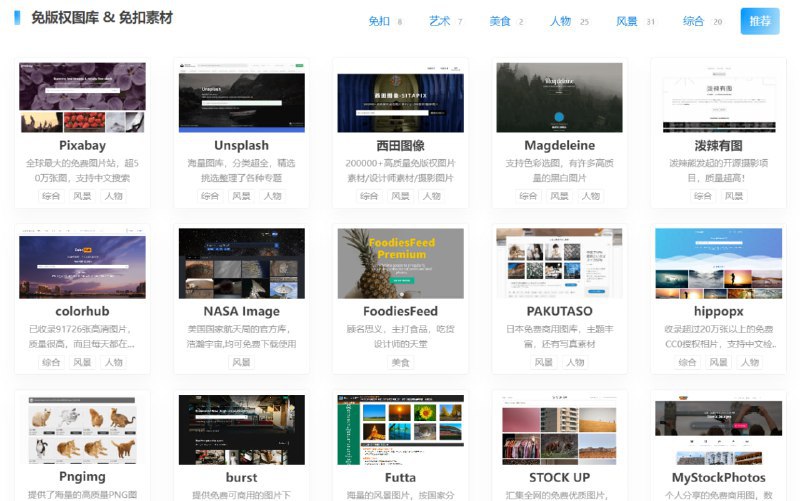Screen dimensions: 800x501
Task: Click the 综合 tag under Pixabay
Action: [x=51, y=196]
